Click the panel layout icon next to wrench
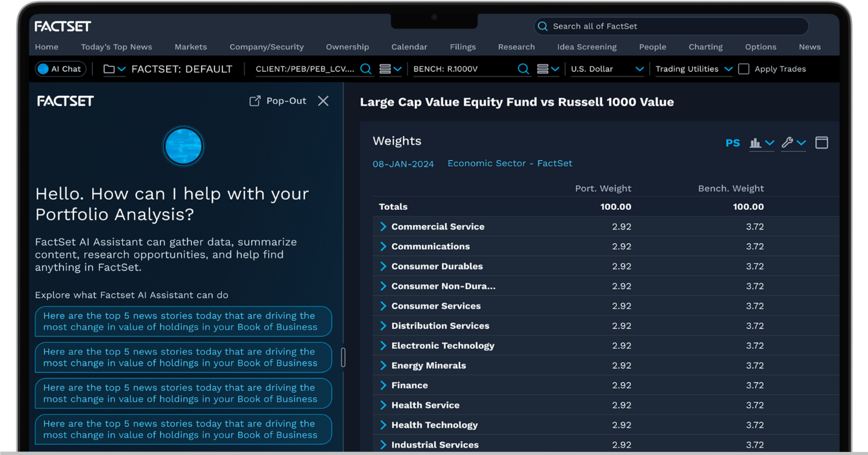This screenshot has height=455, width=868. (x=821, y=142)
